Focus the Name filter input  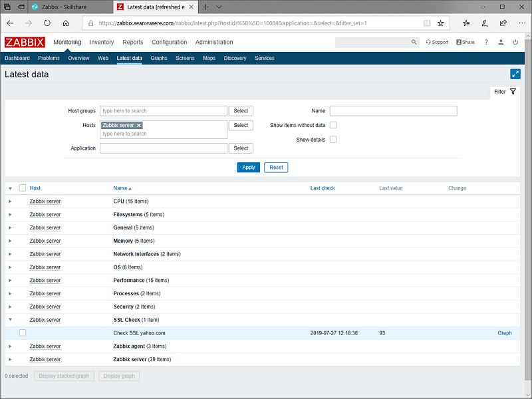coord(394,111)
